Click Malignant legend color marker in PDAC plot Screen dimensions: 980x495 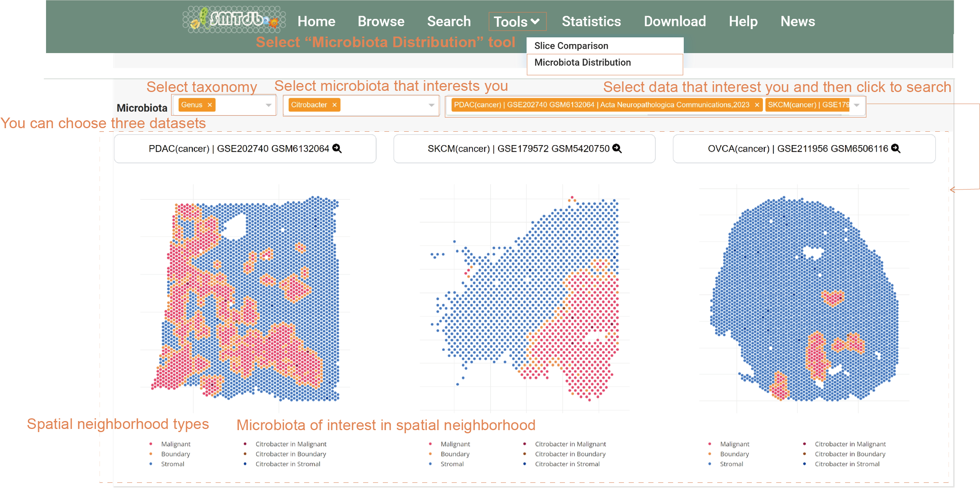[x=151, y=444]
